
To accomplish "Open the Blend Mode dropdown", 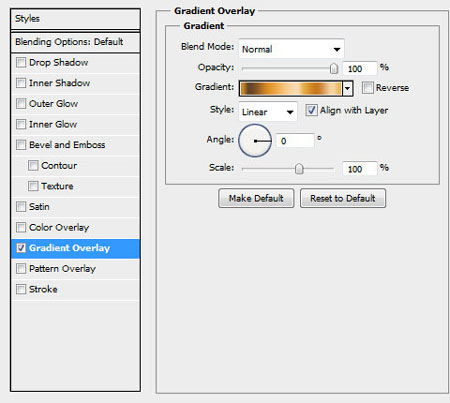I will point(291,49).
